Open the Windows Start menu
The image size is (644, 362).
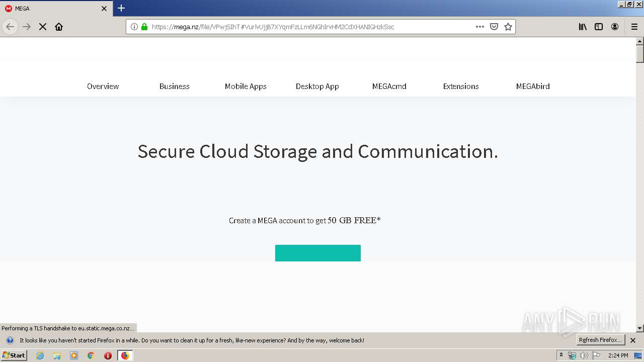click(x=14, y=355)
